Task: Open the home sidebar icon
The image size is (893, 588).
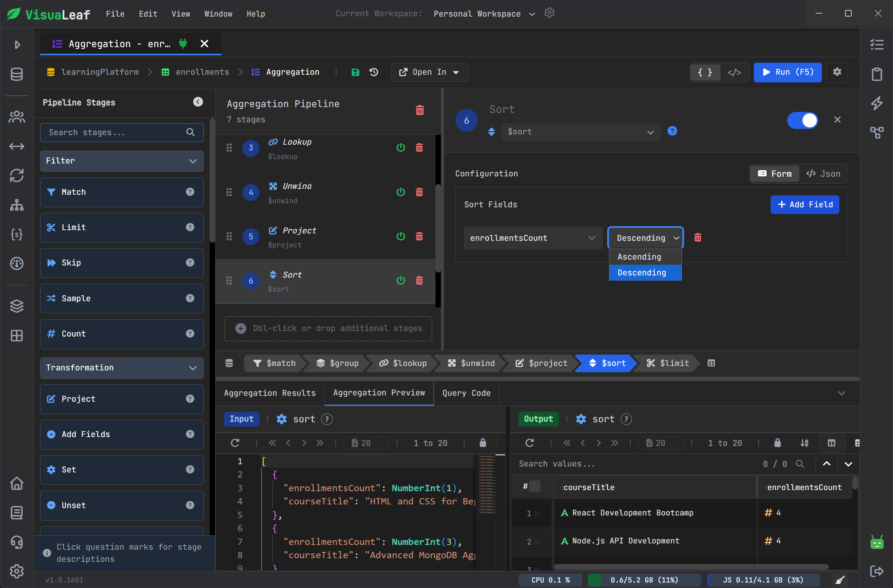Action: pos(17,483)
